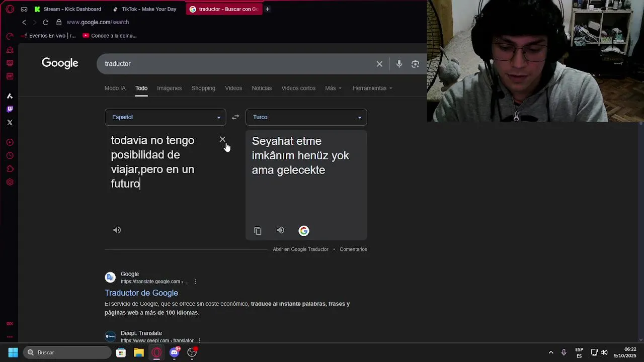
Task: Listen to the Spanish source text
Action: click(117, 230)
